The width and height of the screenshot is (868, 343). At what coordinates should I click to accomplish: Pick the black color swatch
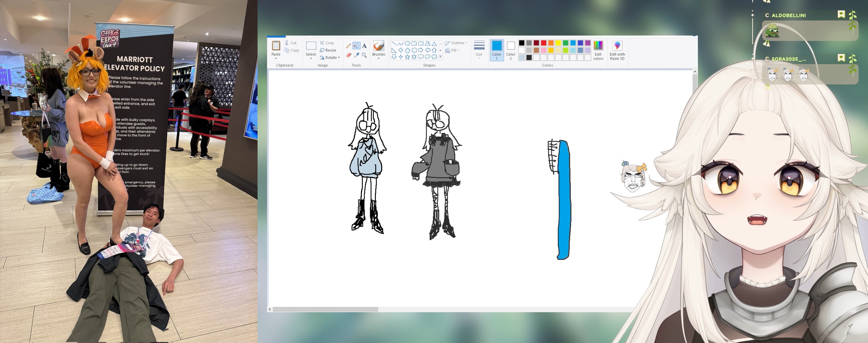click(522, 43)
